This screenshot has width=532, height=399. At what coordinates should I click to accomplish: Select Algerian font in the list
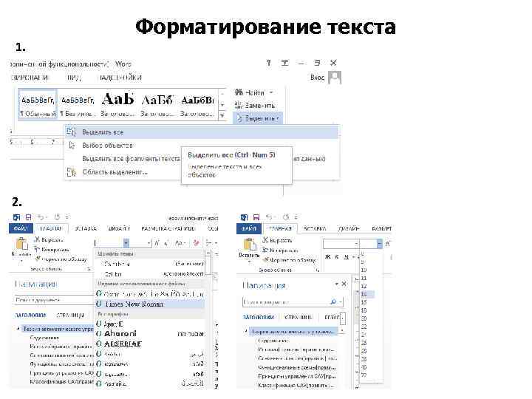150,344
